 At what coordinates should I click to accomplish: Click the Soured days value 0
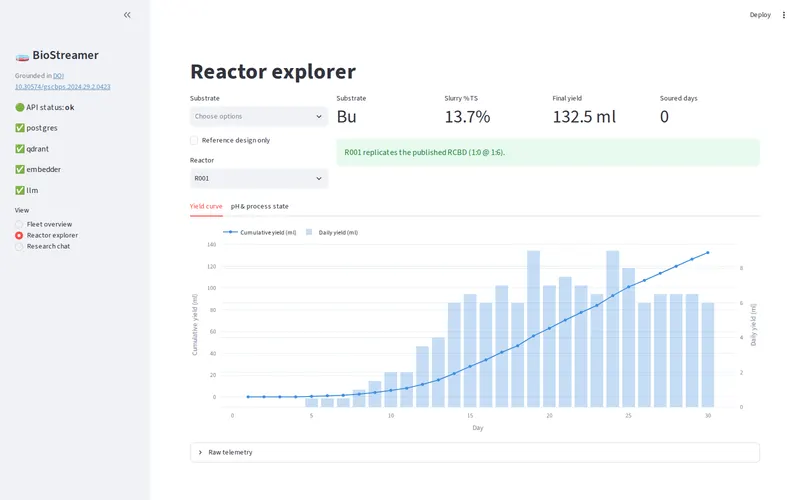point(664,117)
